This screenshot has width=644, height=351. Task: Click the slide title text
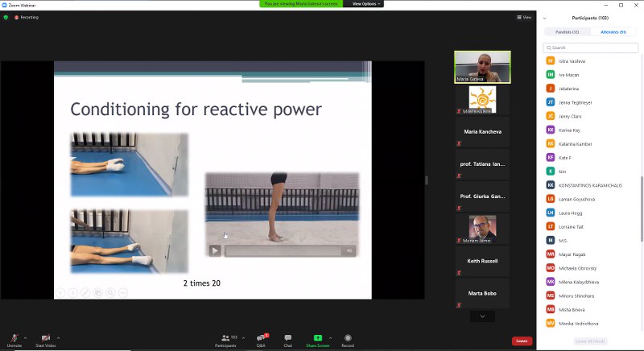point(196,109)
